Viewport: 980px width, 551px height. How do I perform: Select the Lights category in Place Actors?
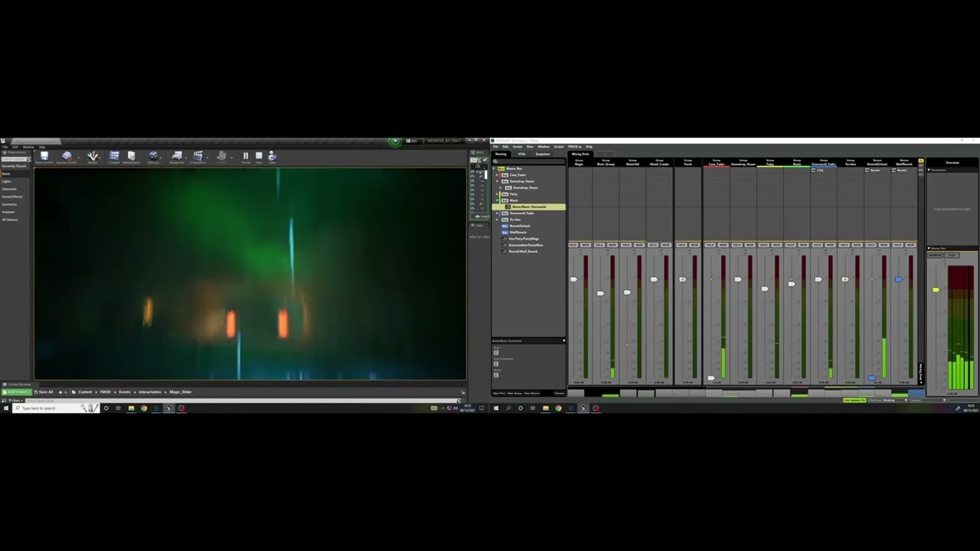click(x=6, y=181)
